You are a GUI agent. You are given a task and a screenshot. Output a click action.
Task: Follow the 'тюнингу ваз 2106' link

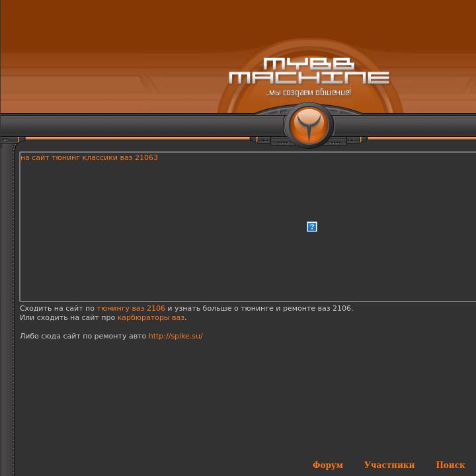[131, 309]
